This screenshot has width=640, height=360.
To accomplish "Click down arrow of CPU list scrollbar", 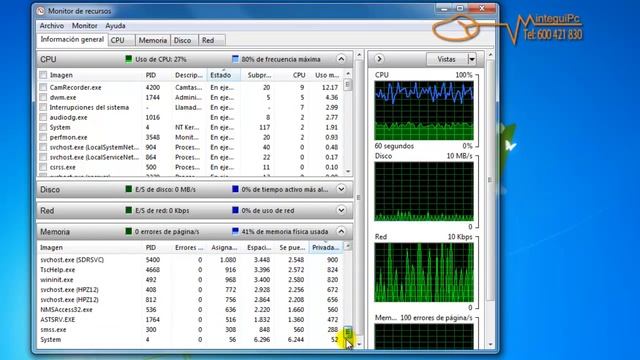I will (x=348, y=172).
